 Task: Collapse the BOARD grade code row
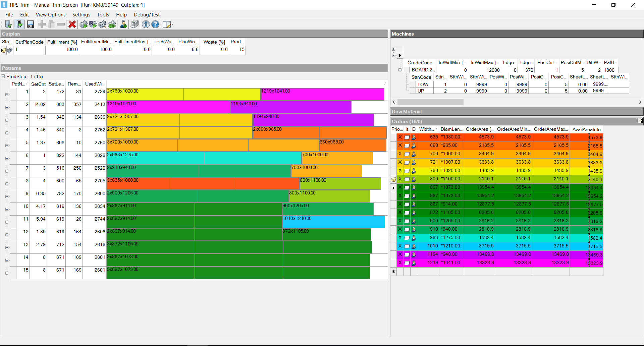point(400,70)
